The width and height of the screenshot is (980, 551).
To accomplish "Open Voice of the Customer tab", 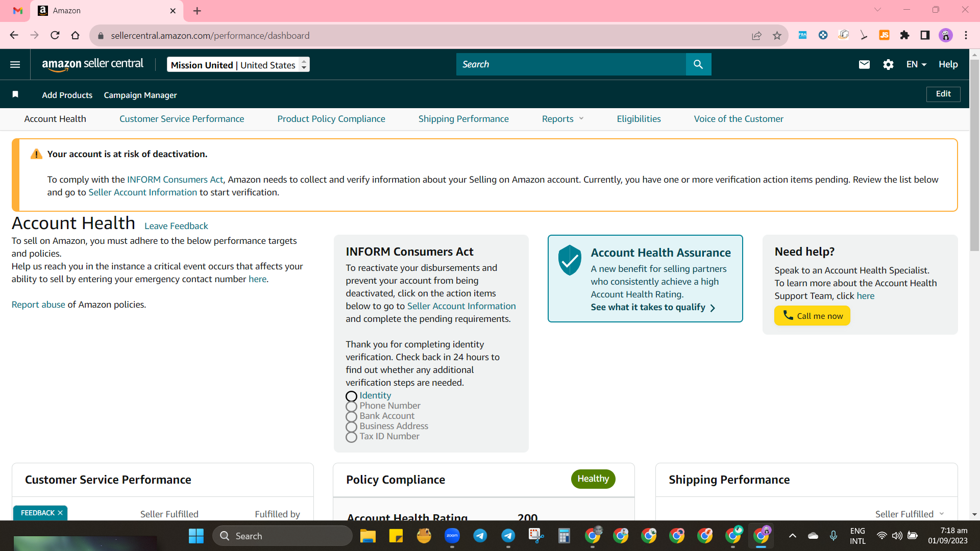I will click(x=739, y=119).
